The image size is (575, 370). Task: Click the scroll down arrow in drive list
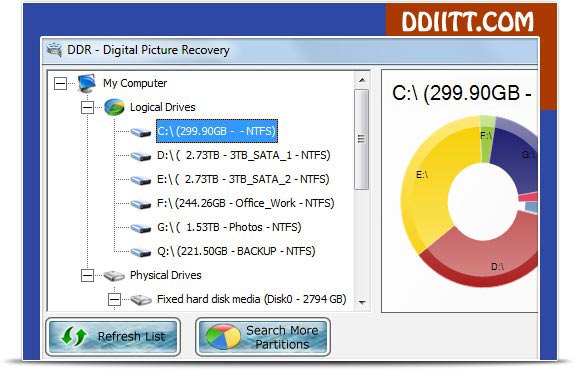pyautogui.click(x=362, y=303)
